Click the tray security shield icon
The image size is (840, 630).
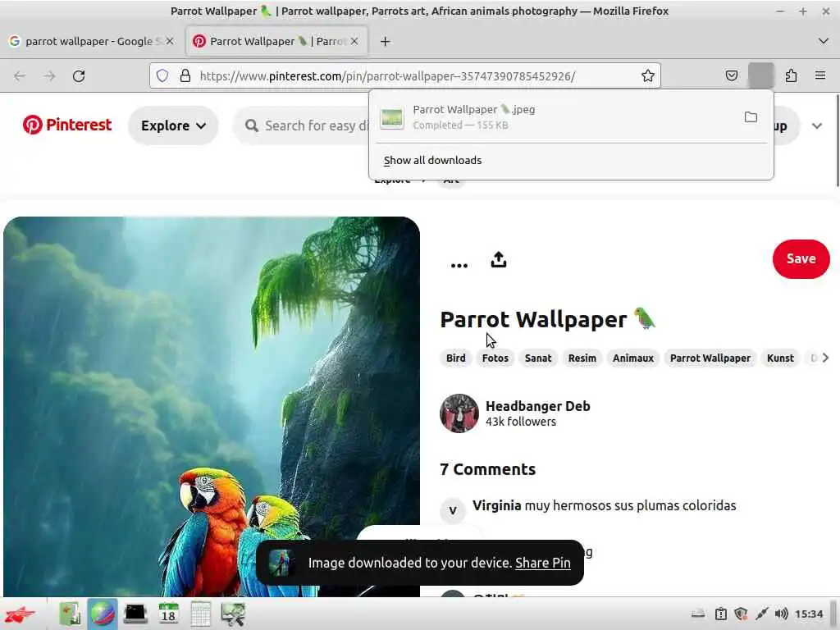741,614
